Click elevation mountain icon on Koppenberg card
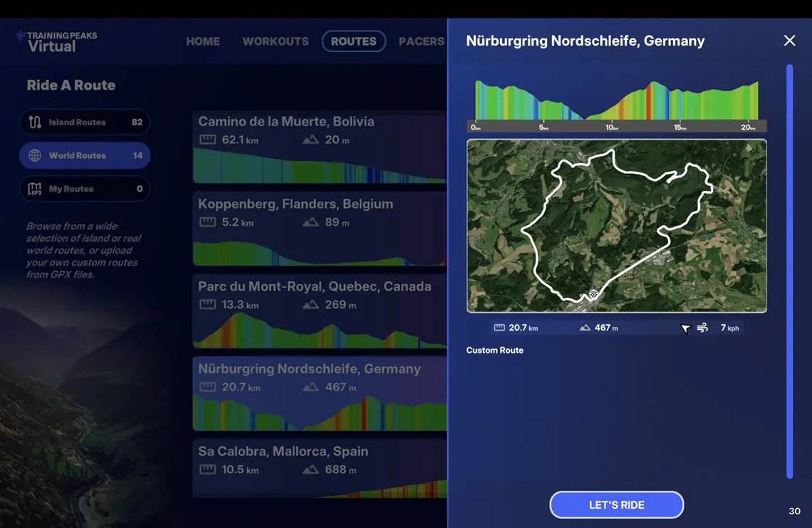This screenshot has width=812, height=528. click(311, 222)
